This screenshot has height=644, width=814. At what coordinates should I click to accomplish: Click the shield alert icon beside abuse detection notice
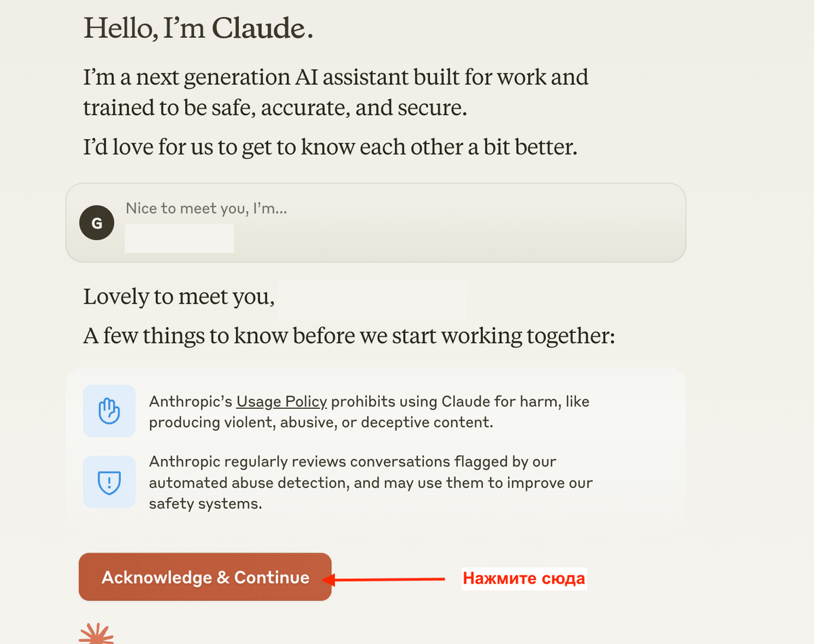pyautogui.click(x=109, y=482)
